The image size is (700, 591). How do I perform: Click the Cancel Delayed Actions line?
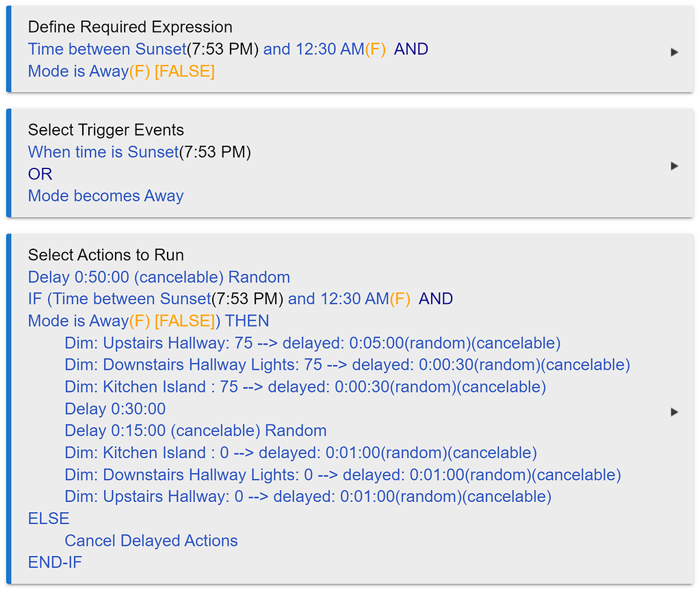click(151, 540)
